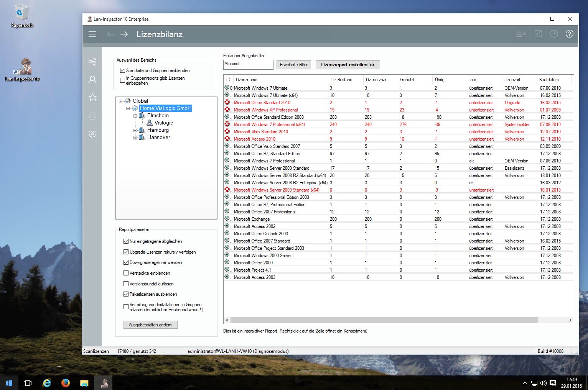Collapse the Elmshorn tree node
588x390 pixels.
[x=135, y=116]
